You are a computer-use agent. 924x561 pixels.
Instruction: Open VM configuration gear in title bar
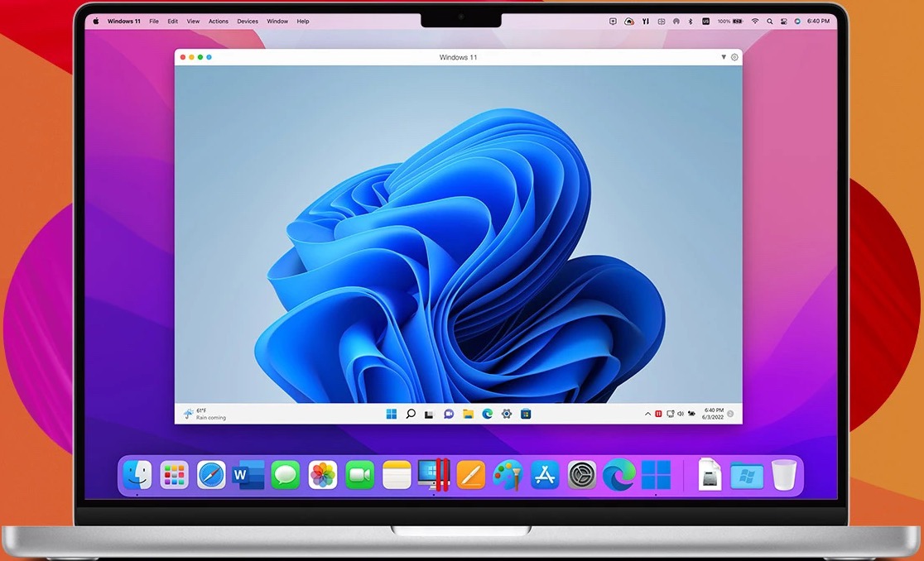[734, 57]
